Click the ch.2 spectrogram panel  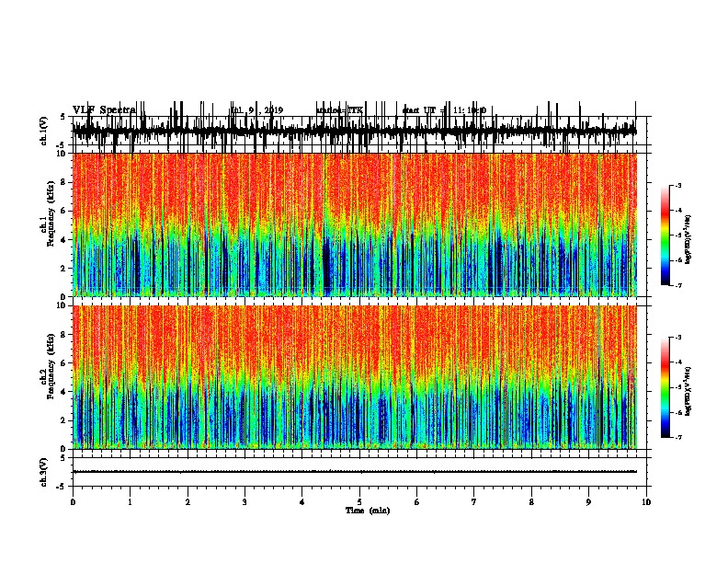click(355, 377)
